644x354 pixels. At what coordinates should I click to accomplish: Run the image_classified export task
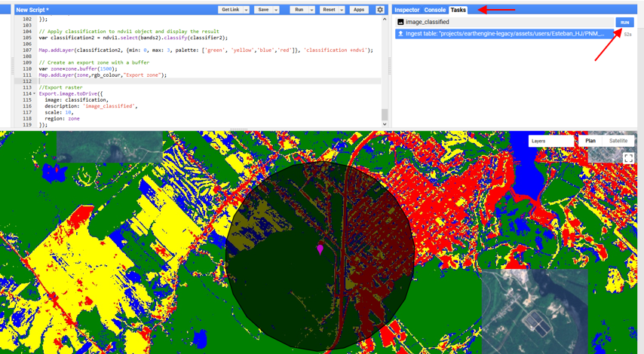(624, 23)
